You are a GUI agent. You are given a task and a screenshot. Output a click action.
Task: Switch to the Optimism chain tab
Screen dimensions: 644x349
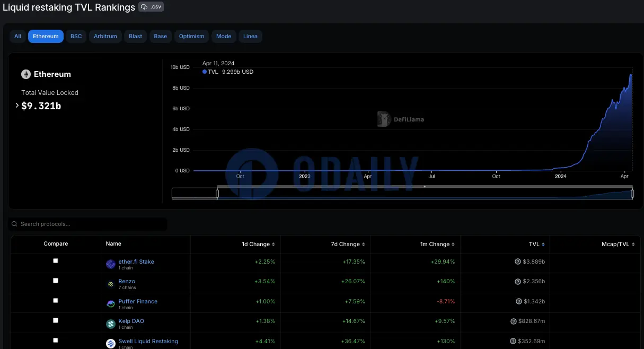coord(191,36)
